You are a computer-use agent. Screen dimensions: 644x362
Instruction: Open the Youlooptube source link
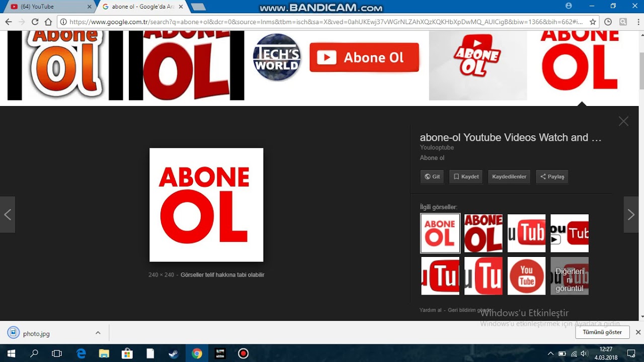coord(437,147)
